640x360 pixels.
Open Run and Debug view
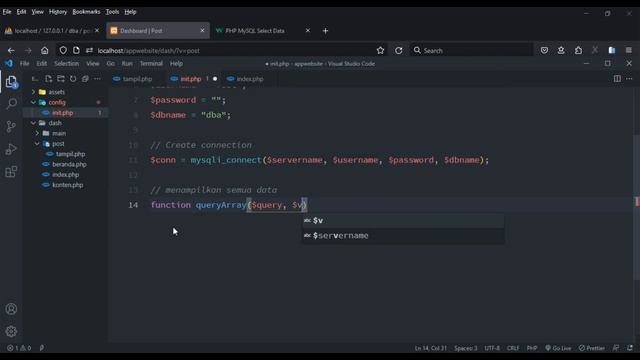[11, 149]
